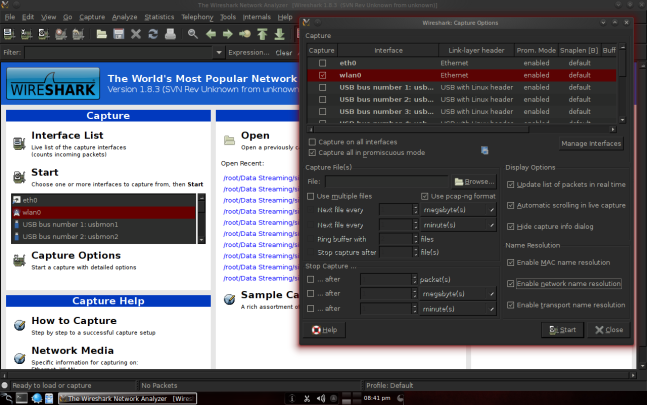Click the open capture file folder icon
647x405 pixels.
(x=102, y=34)
